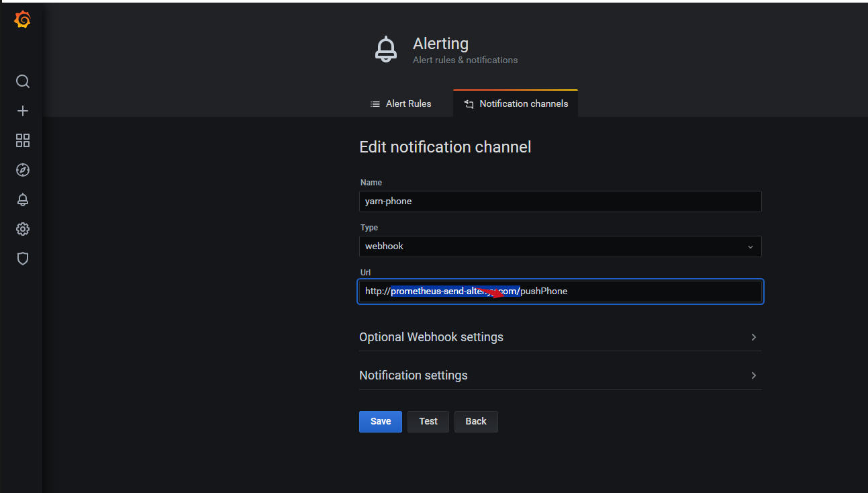This screenshot has width=868, height=493.
Task: Click the large bell icon beside Alerting title
Action: [x=385, y=50]
